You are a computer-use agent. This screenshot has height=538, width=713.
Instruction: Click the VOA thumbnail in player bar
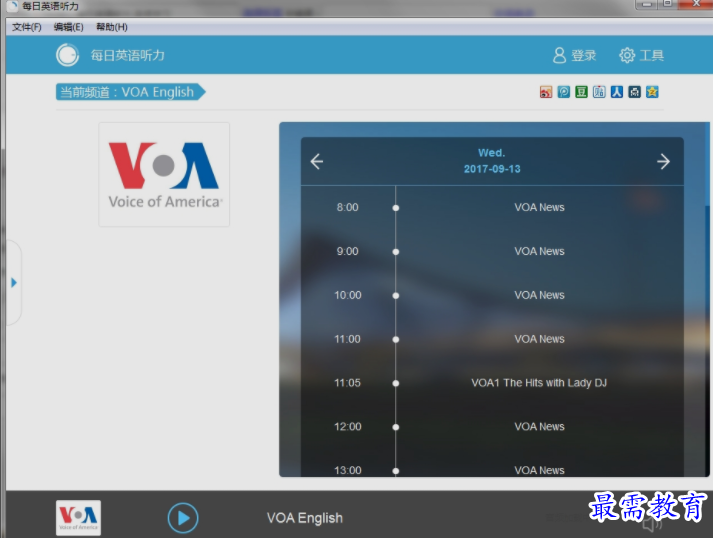click(x=78, y=518)
